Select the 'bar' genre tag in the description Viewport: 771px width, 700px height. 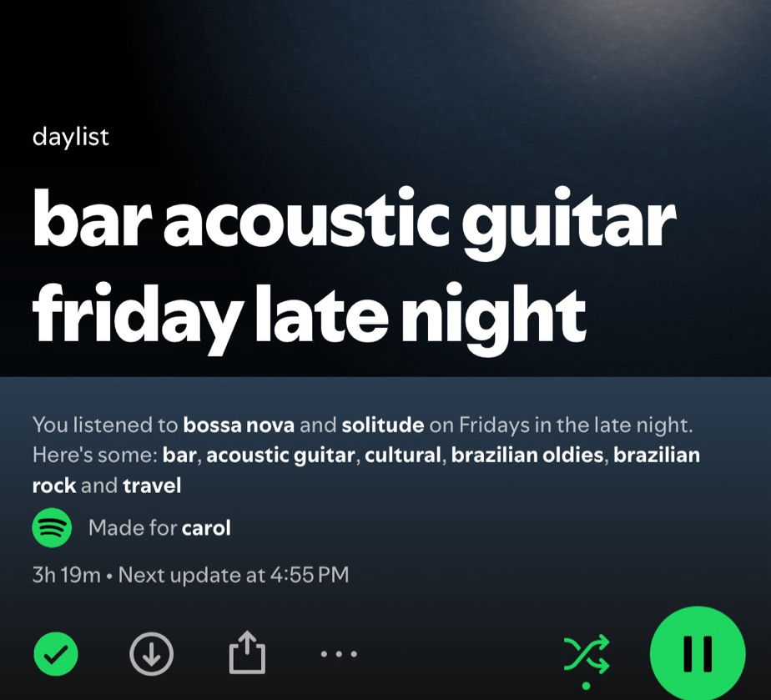point(179,456)
